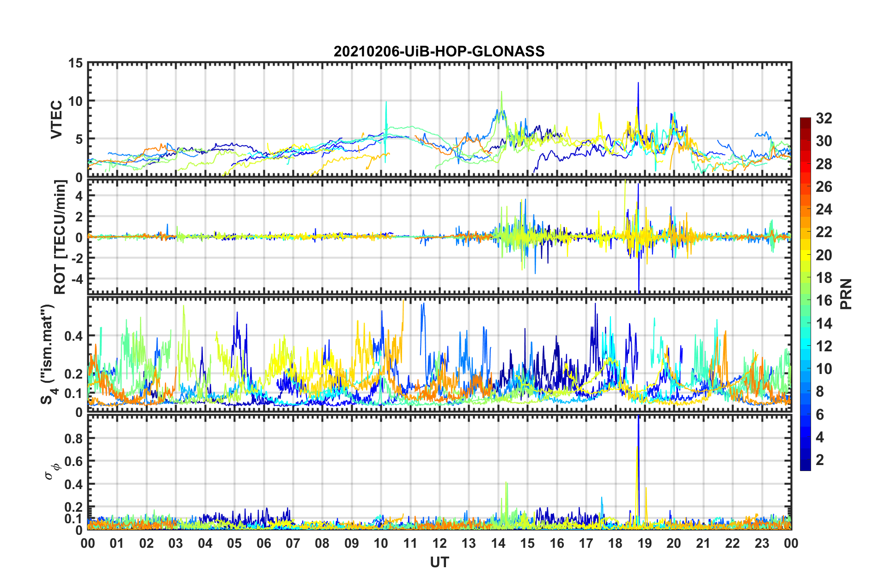Click PRN colorbar tick label 14

[x=824, y=324]
